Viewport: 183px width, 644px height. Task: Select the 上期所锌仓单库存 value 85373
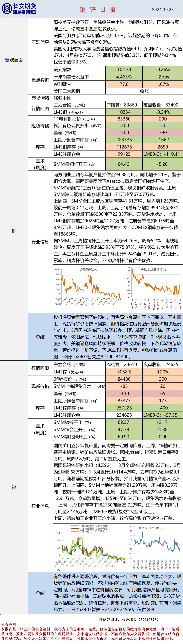tap(124, 401)
